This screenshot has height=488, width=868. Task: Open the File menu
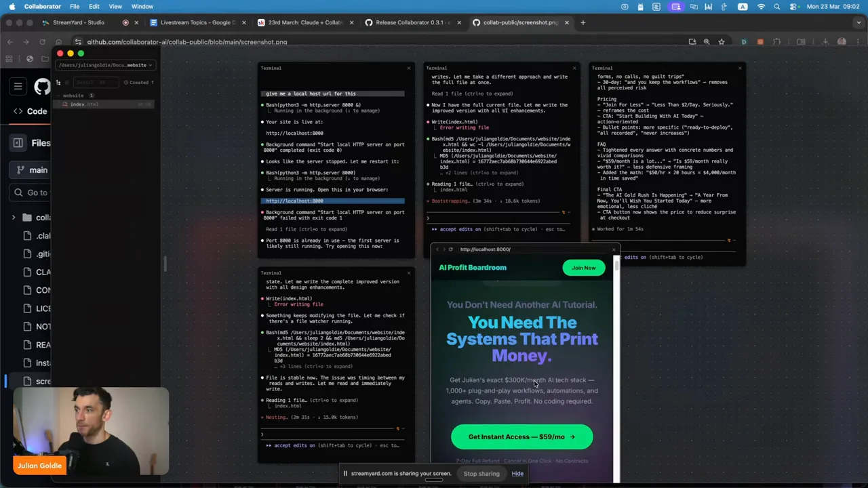pos(75,7)
